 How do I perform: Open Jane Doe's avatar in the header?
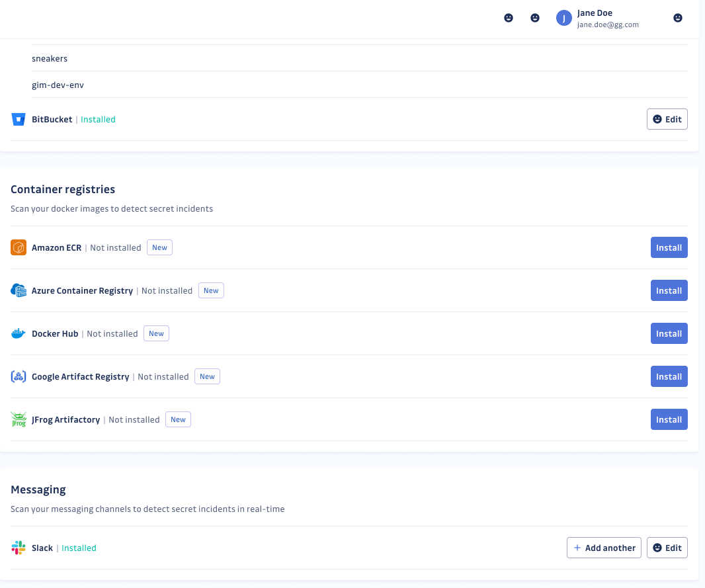coord(563,18)
